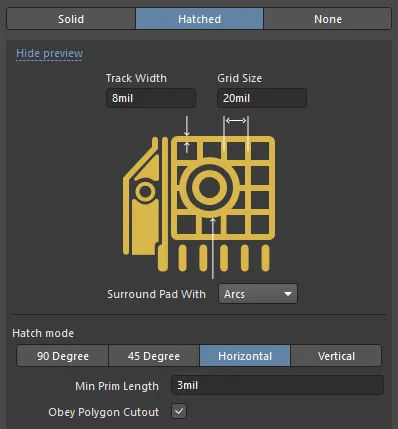Click the Hide preview link

(49, 53)
